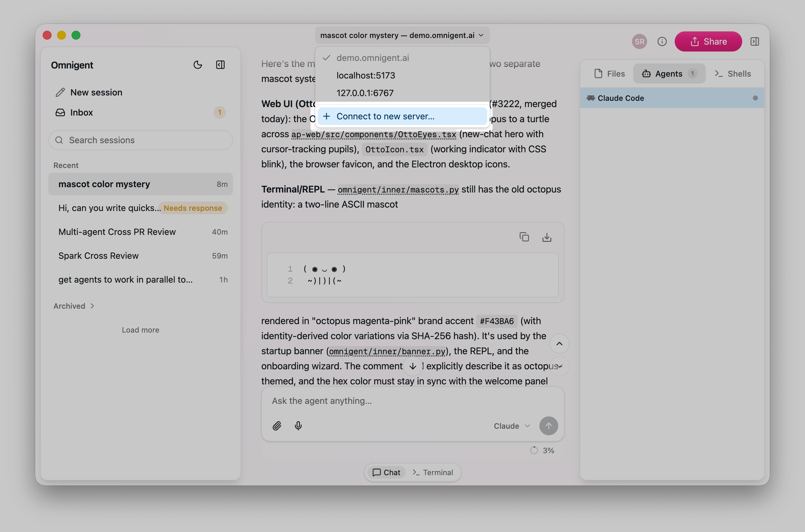Click the Claude Code status dot
Viewport: 805px width, 532px height.
tap(755, 98)
